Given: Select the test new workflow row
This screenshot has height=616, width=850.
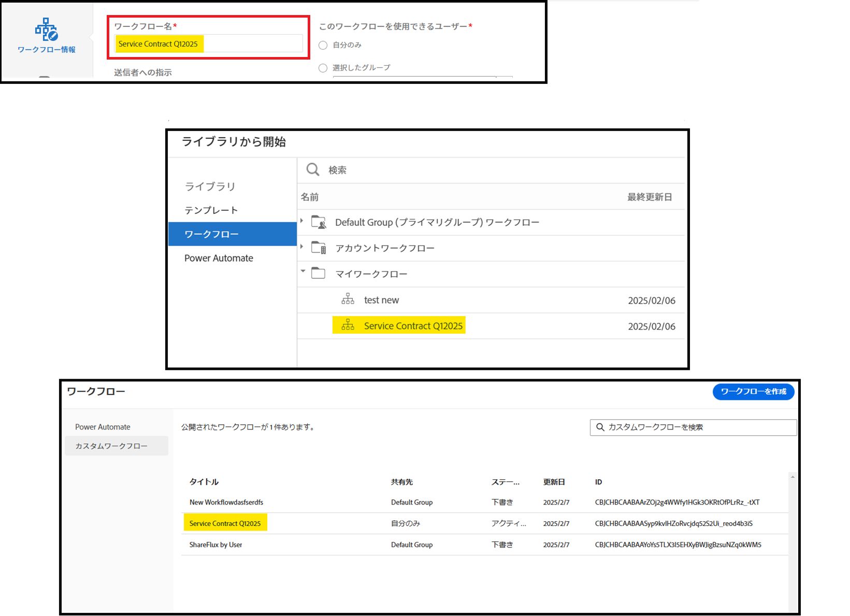Looking at the screenshot, I should pos(491,300).
